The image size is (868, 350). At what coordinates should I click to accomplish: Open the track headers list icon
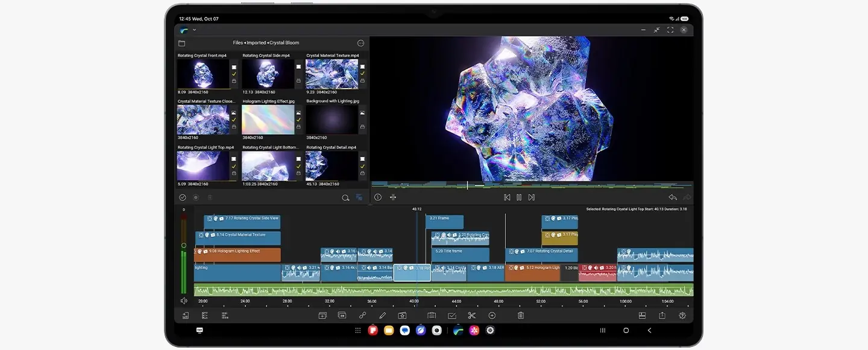pos(205,315)
